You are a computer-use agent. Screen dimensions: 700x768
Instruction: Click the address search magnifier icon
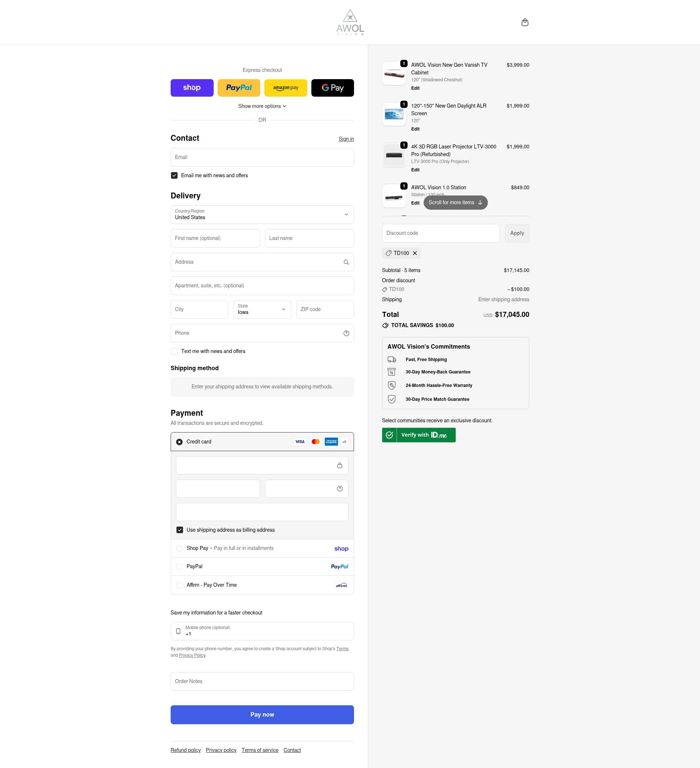tap(346, 262)
